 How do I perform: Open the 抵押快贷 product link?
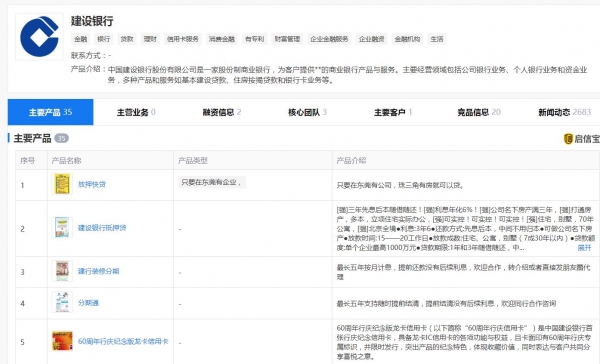click(92, 184)
